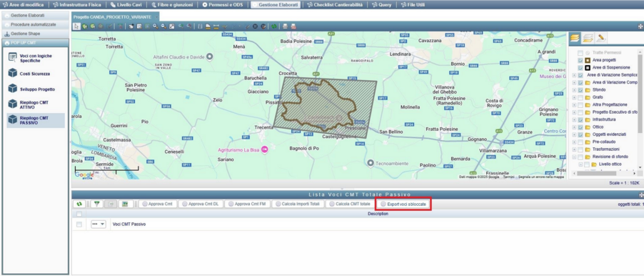Select the measure distance ruler tool
This screenshot has height=276, width=644.
[216, 26]
